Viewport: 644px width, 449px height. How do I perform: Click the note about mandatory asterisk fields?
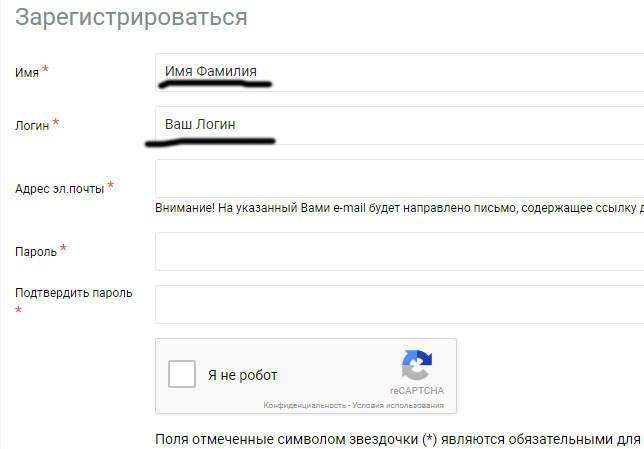tap(400, 440)
